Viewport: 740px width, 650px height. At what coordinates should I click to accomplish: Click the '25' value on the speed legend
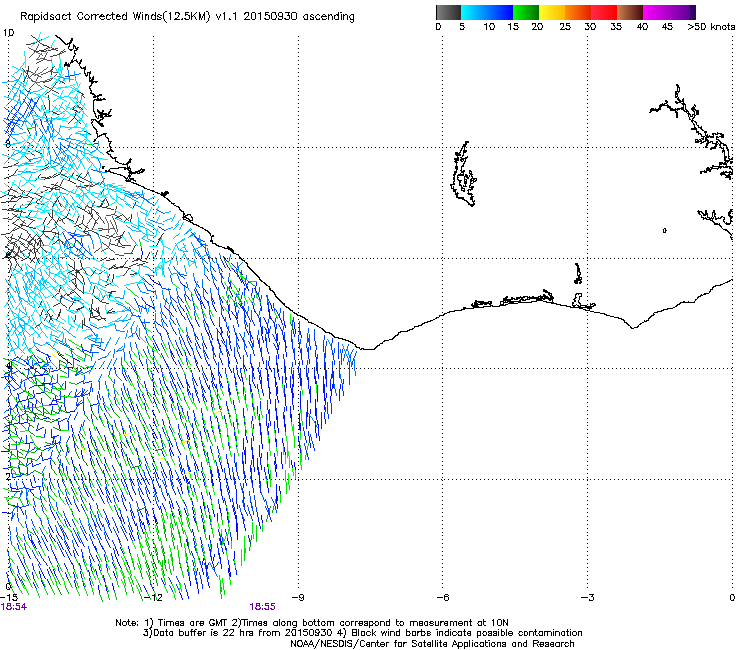pyautogui.click(x=565, y=27)
